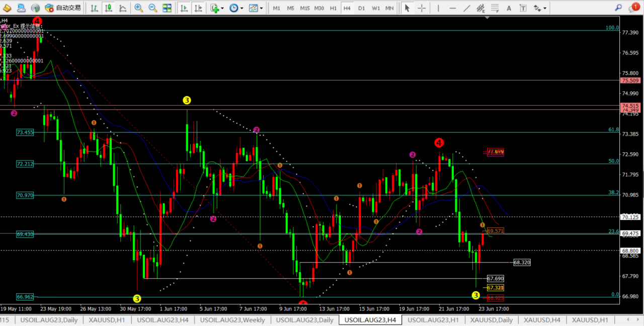The width and height of the screenshot is (644, 326).
Task: Click the 66.962 Fibonacci price label
Action: tap(25, 297)
